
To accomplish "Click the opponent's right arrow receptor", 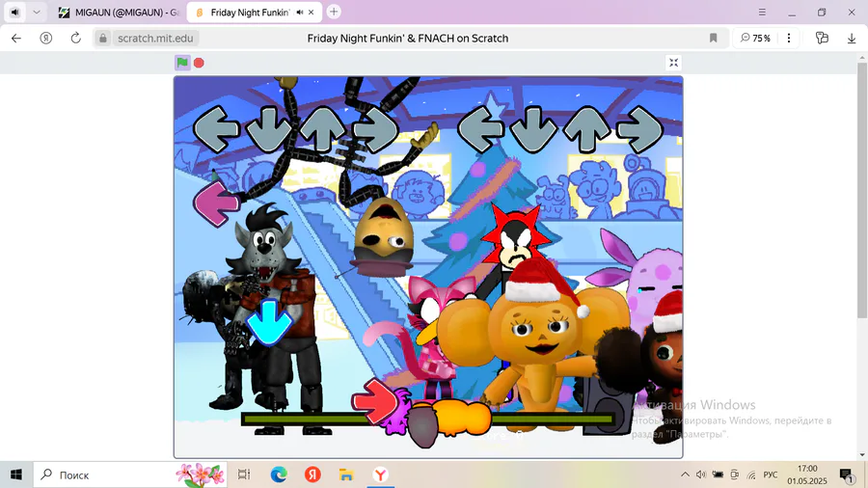I will [x=375, y=130].
